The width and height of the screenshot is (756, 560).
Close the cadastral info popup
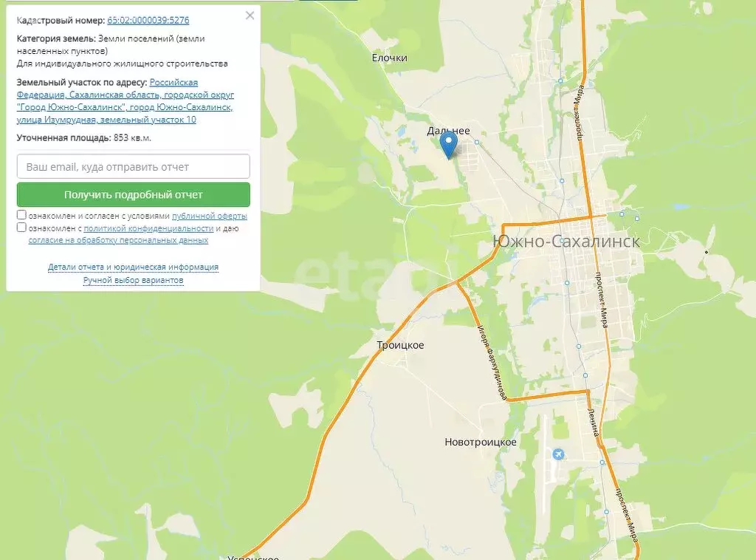[x=250, y=16]
